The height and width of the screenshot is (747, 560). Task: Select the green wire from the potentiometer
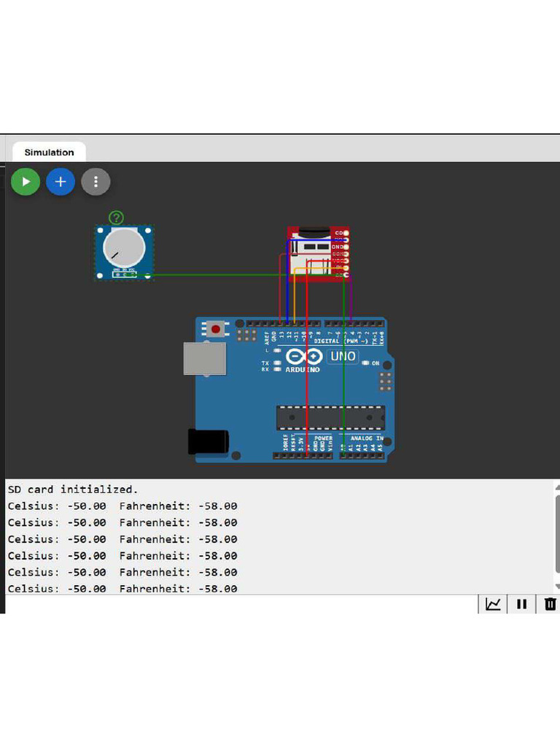point(219,275)
